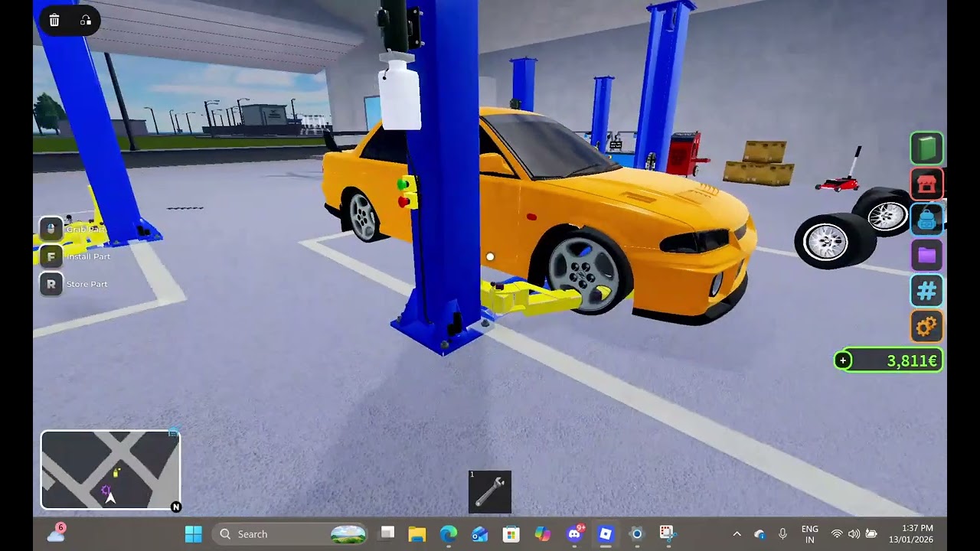Viewport: 980px width, 551px height.
Task: Click the N compass marker on minimap
Action: 176,507
